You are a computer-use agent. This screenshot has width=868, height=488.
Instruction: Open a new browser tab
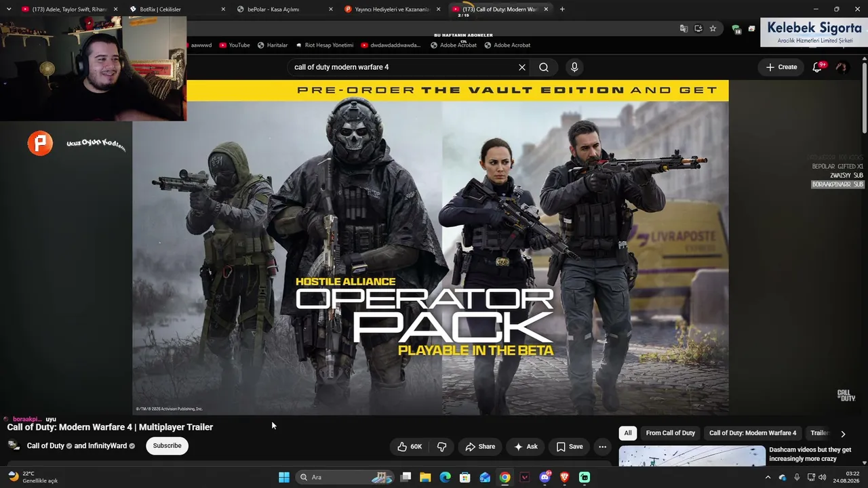tap(562, 9)
